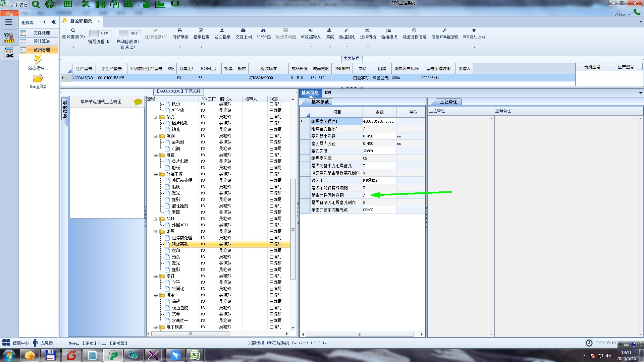Click the 修复ECN丢流程 wrench icon
644x362 pixels.
coord(444,31)
